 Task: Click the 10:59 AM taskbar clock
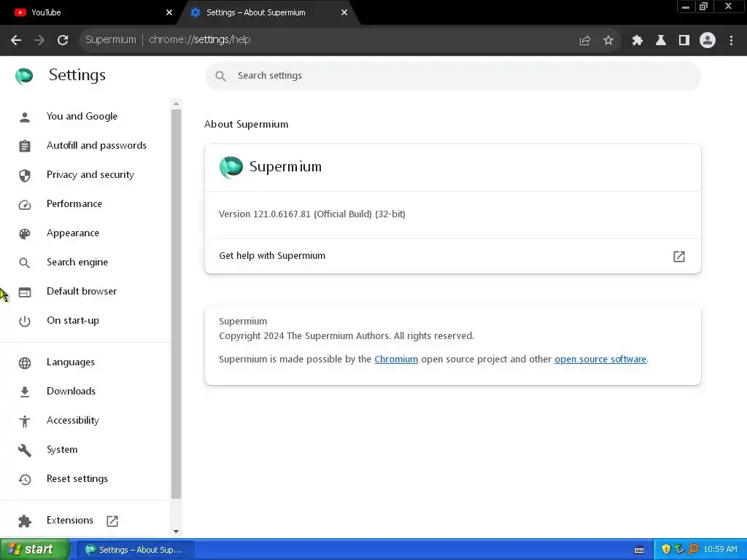(x=720, y=550)
